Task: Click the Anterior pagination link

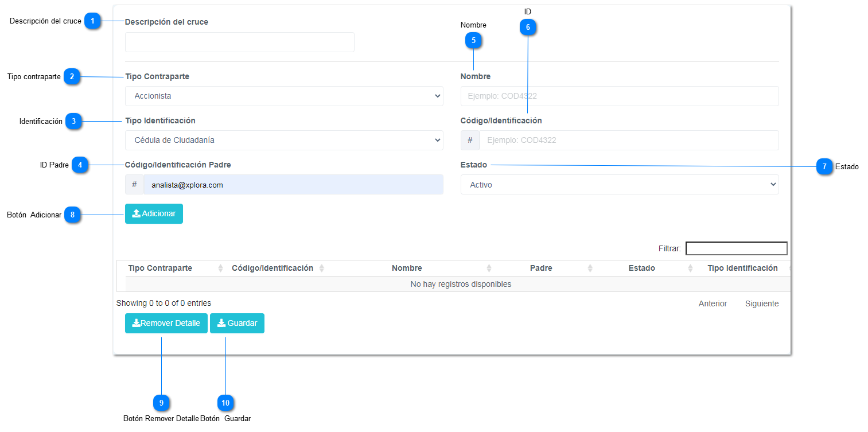Action: pos(713,303)
